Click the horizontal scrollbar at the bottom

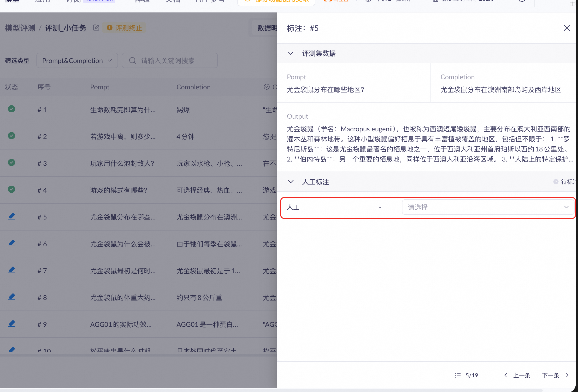[271, 390]
